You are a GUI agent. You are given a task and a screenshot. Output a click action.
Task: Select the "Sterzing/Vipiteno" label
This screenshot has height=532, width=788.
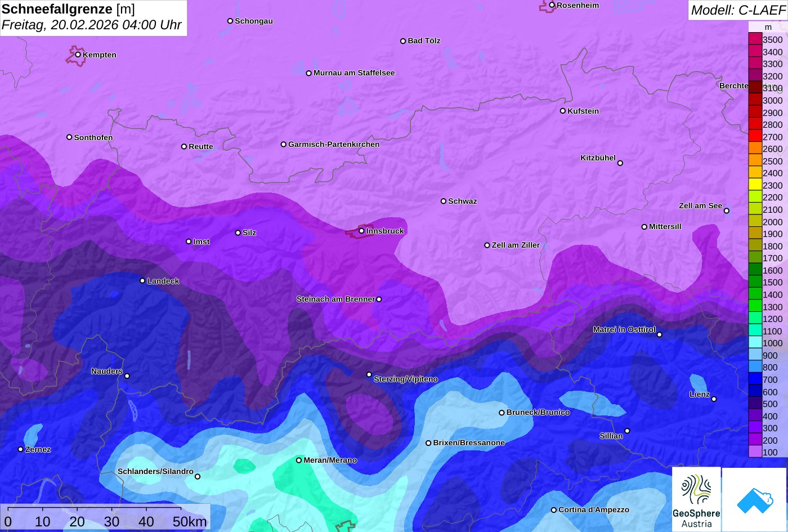click(x=406, y=379)
